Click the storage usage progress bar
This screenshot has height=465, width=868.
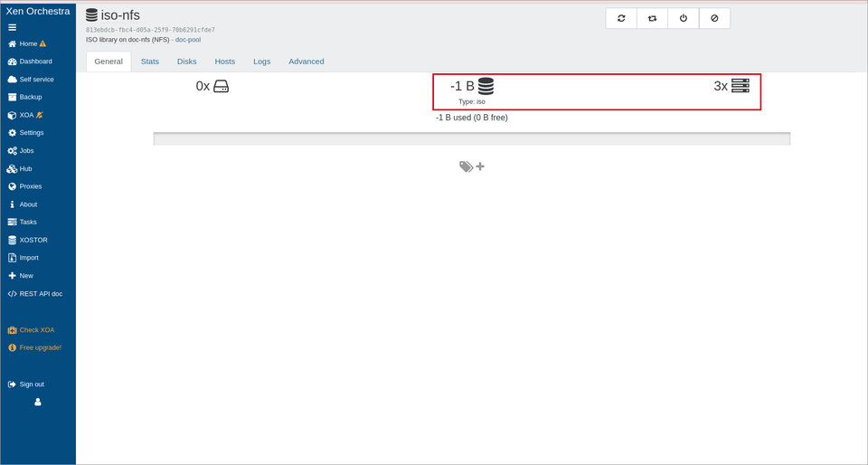tap(472, 138)
